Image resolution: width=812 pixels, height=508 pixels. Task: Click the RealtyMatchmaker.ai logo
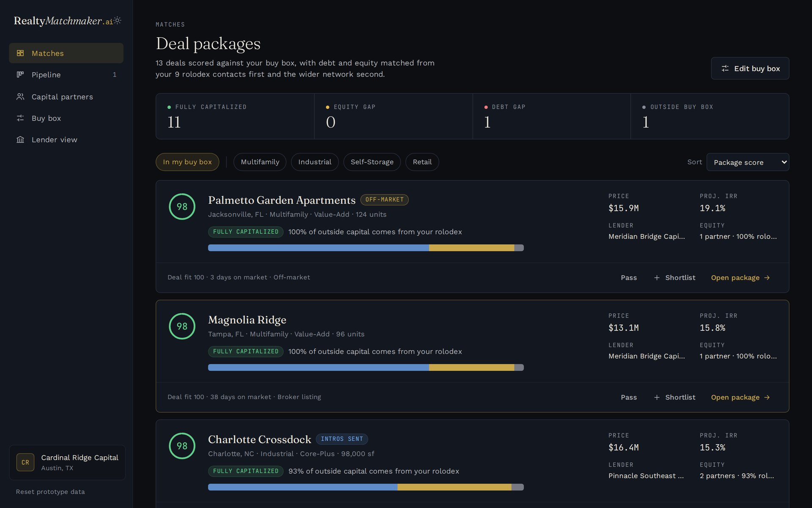tap(63, 21)
